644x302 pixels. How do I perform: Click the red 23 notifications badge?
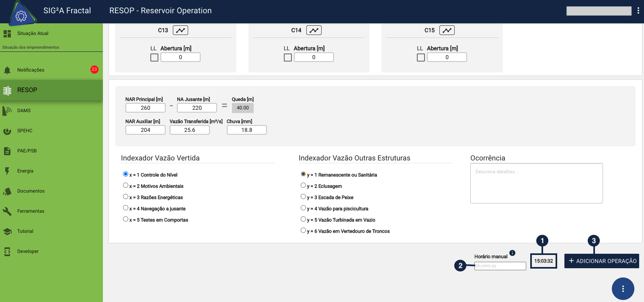point(94,70)
